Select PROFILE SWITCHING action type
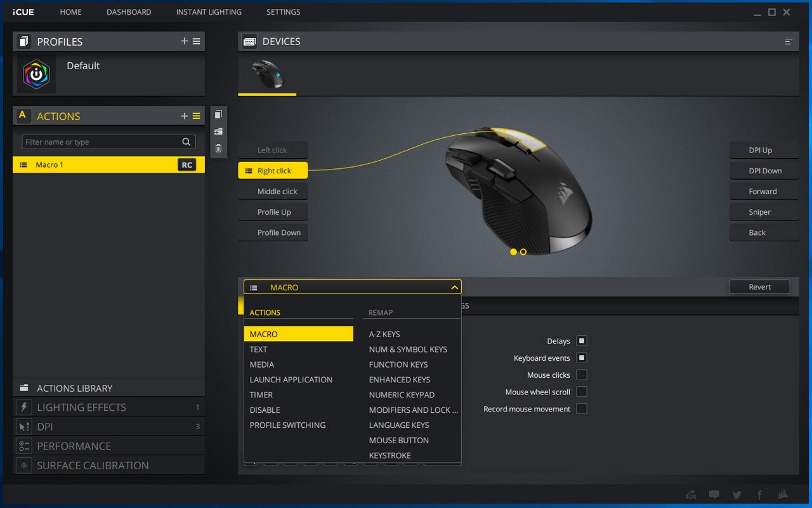Viewport: 812px width, 508px height. click(x=298, y=425)
